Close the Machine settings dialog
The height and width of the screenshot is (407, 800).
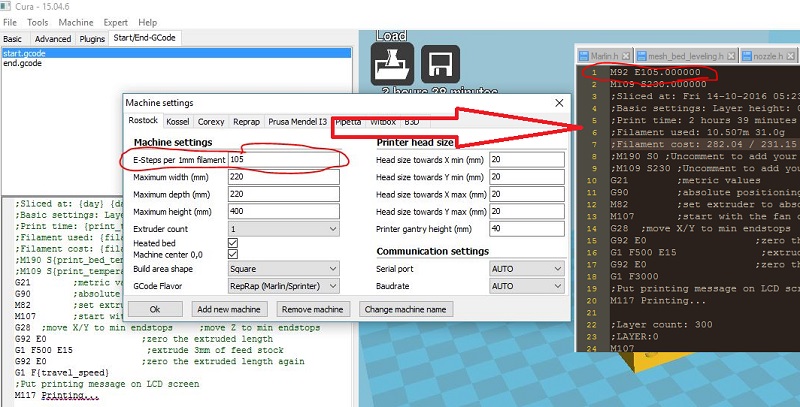pyautogui.click(x=557, y=103)
